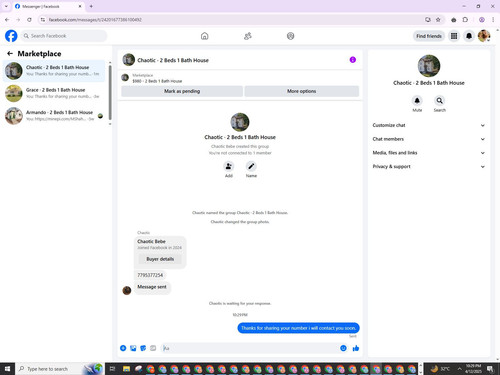Open the Windows Start menu
This screenshot has height=375, width=500.
[x=7, y=369]
